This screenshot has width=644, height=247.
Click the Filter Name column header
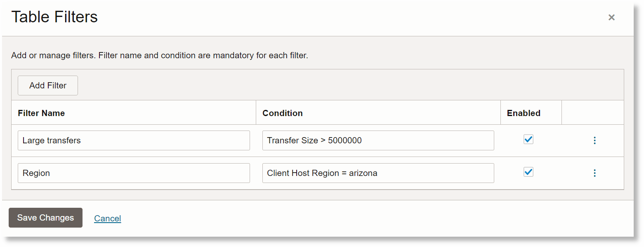(41, 113)
